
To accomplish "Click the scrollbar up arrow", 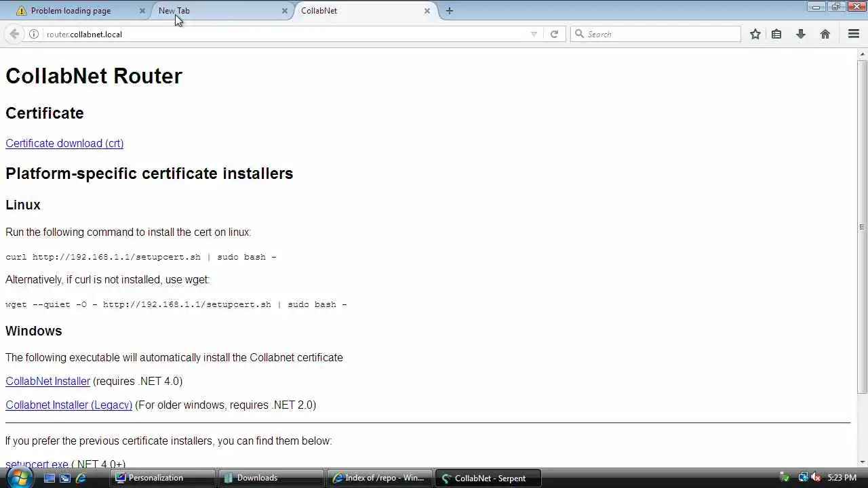I will 862,54.
